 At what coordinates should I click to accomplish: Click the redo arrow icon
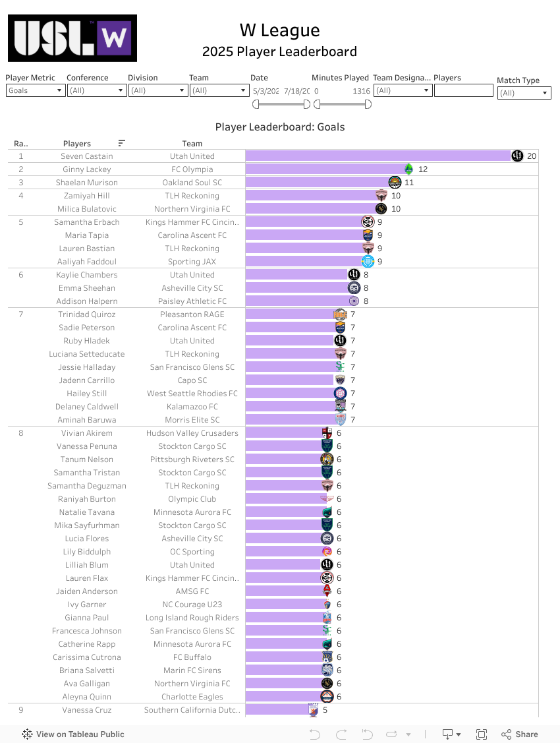(341, 734)
